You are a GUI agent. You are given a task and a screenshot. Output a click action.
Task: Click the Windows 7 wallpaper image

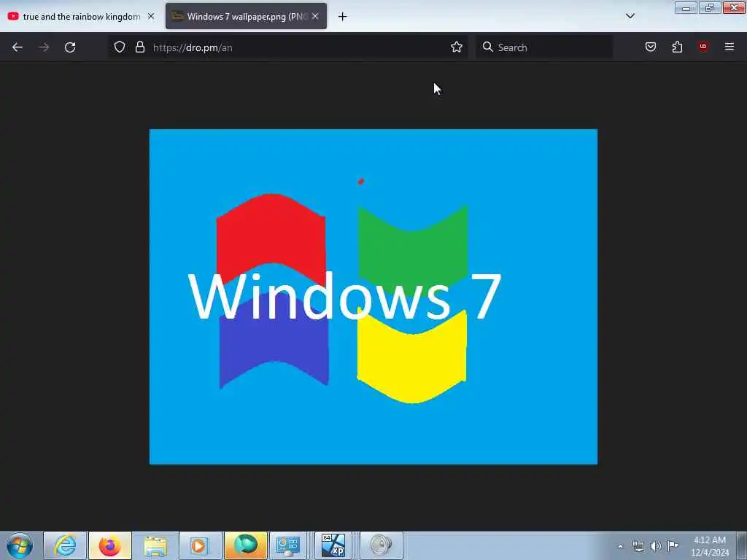373,297
